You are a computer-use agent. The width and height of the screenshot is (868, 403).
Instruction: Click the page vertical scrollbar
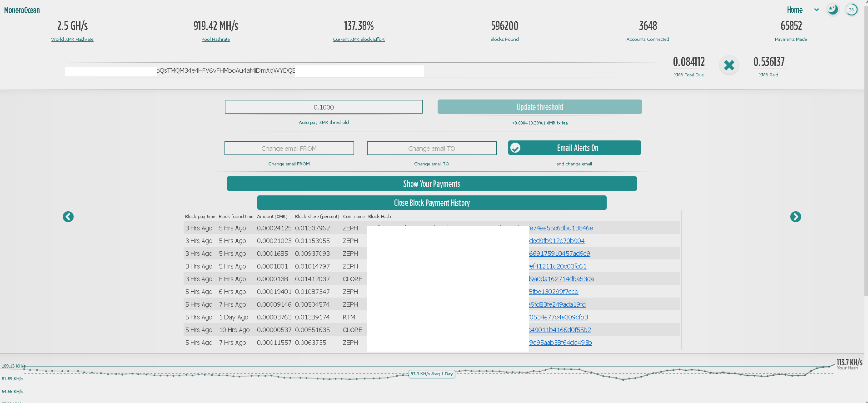tap(866, 150)
